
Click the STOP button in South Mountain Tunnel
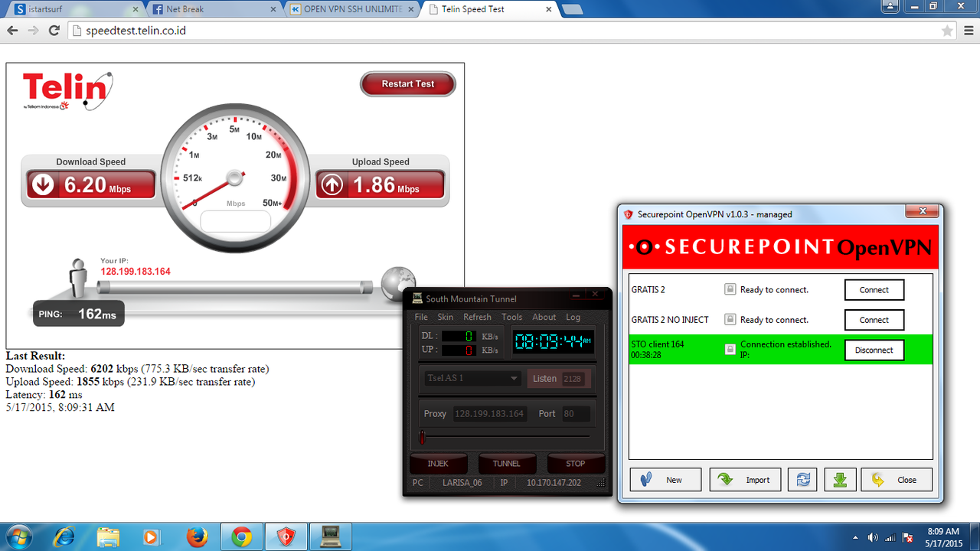coord(576,463)
